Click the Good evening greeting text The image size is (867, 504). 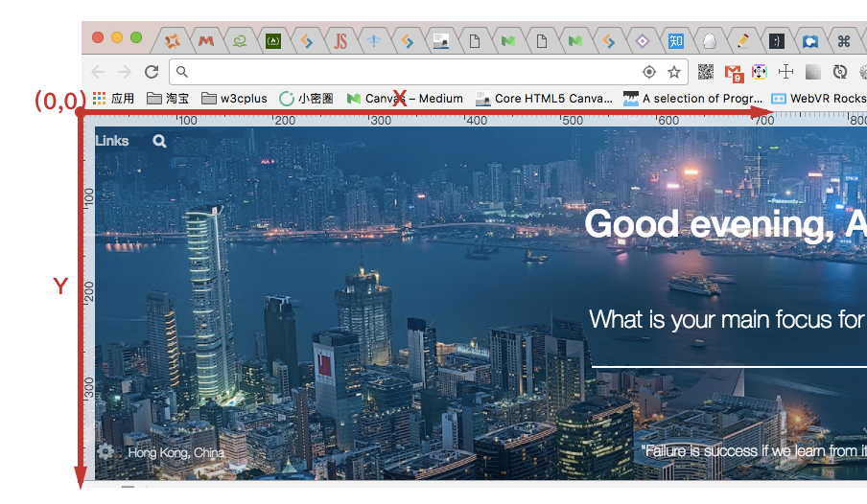pos(725,225)
